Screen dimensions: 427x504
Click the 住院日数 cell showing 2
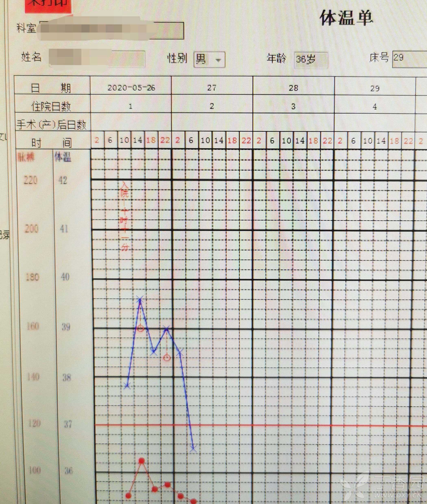(x=212, y=106)
